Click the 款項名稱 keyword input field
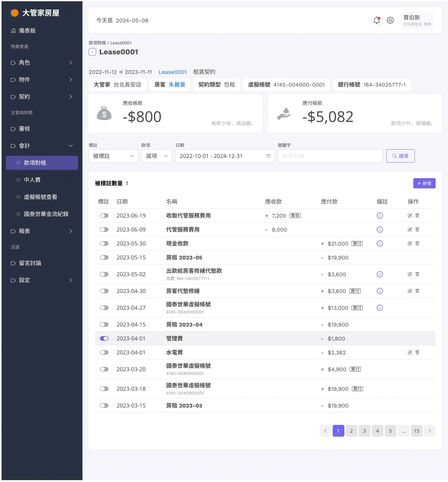 coord(330,156)
